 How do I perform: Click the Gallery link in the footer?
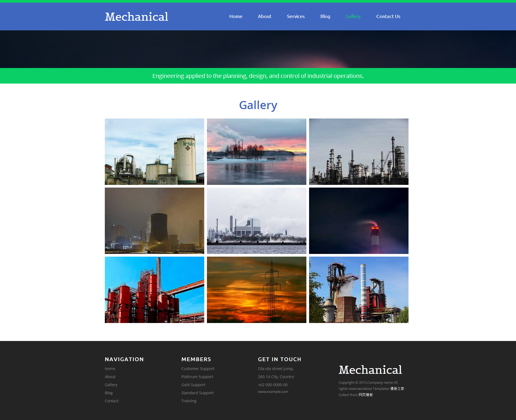pyautogui.click(x=111, y=385)
